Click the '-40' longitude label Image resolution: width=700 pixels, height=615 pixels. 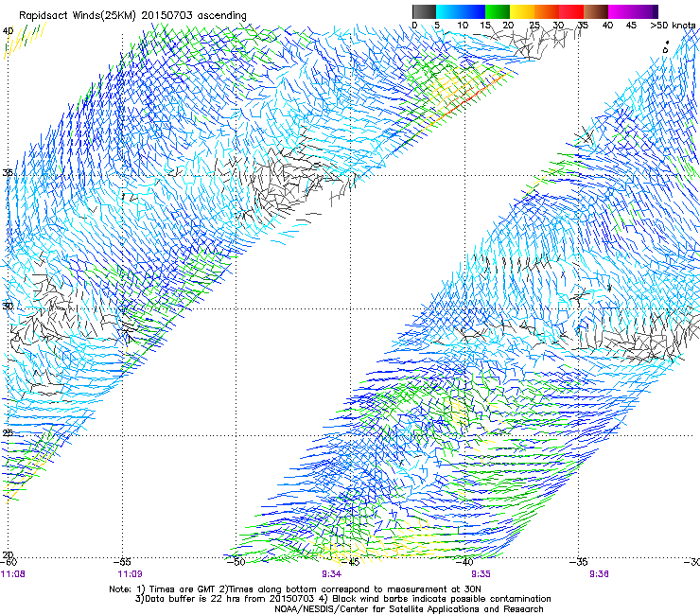point(465,562)
